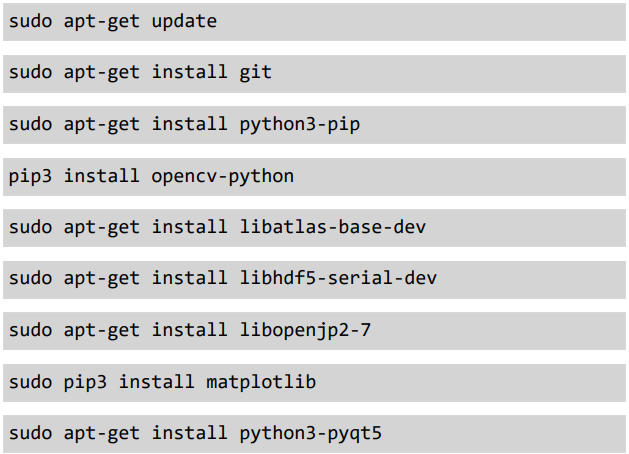This screenshot has height=454, width=629.
Task: Place cursor on "libatlas-base-dev" text
Action: pyautogui.click(x=332, y=228)
